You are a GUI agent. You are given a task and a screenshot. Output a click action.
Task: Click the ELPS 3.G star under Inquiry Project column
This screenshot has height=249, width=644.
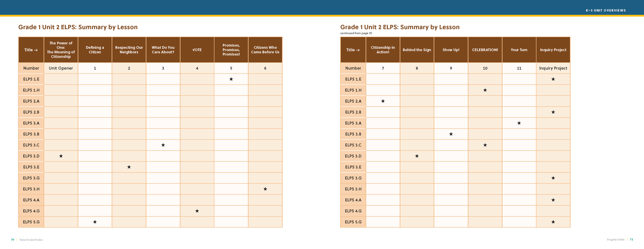(x=553, y=178)
